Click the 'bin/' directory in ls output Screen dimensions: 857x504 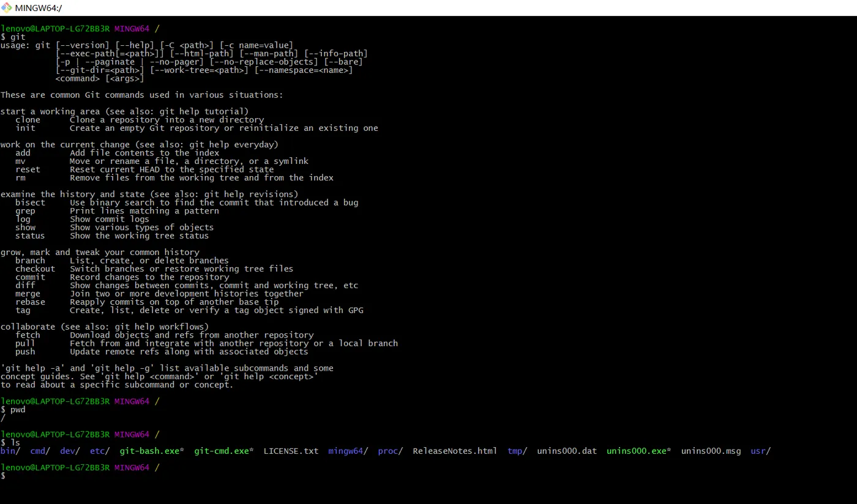10,451
